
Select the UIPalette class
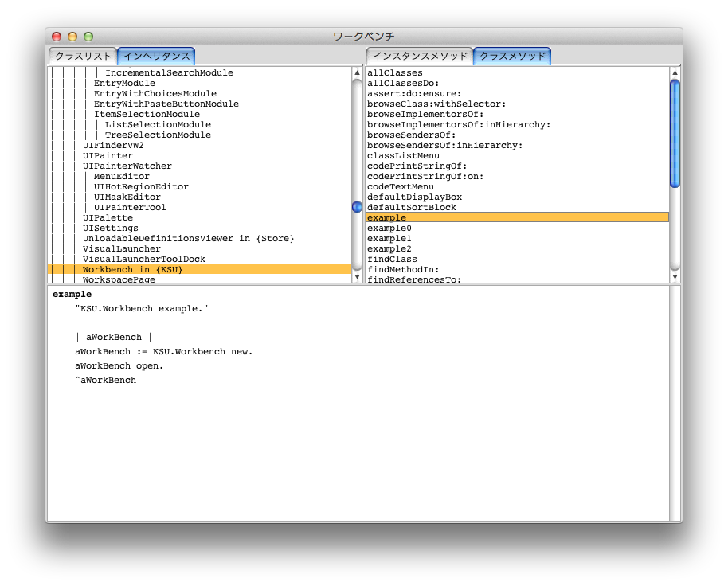(108, 217)
